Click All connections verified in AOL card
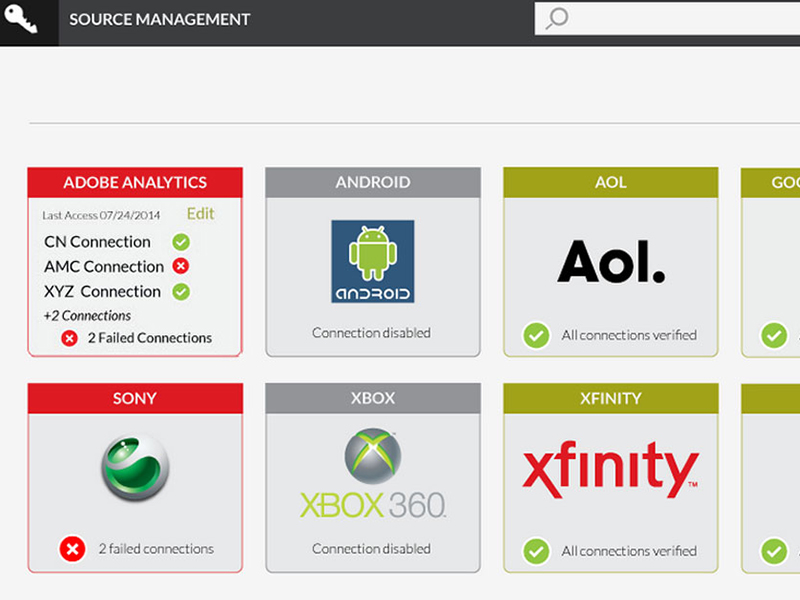 coord(629,335)
